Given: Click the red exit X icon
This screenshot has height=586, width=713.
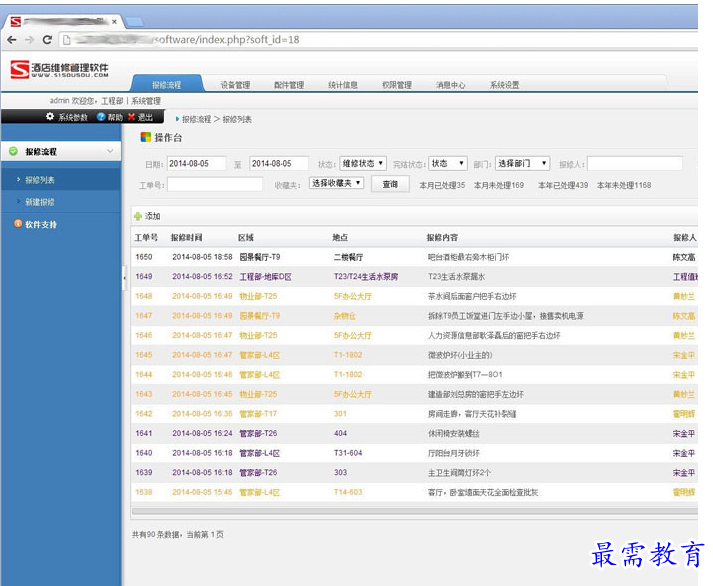Looking at the screenshot, I should coord(132,117).
